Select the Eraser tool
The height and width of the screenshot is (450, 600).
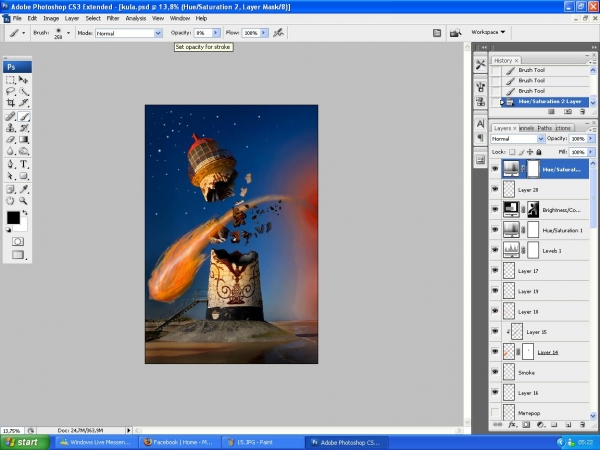[x=10, y=139]
